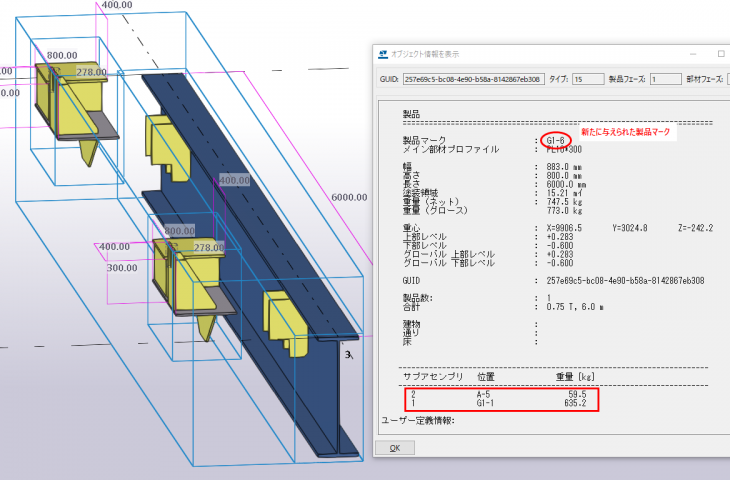Click the GUID value in the report body
The width and height of the screenshot is (730, 480).
coord(625,281)
